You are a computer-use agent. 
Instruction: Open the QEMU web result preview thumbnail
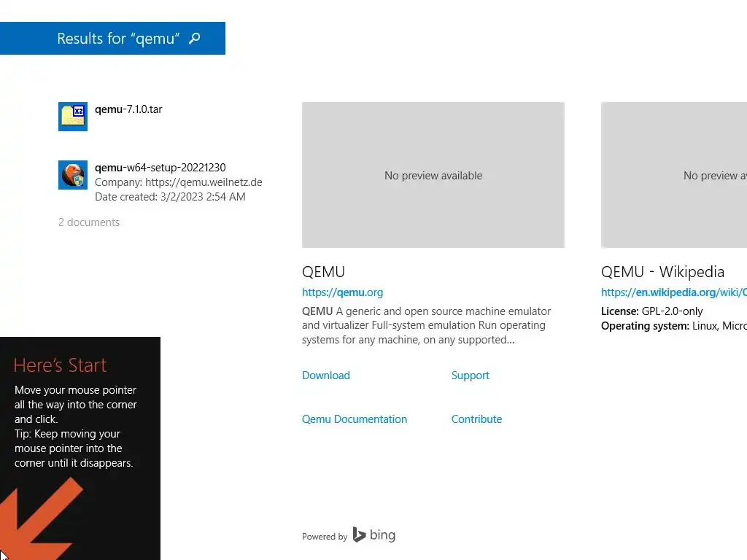click(x=433, y=175)
